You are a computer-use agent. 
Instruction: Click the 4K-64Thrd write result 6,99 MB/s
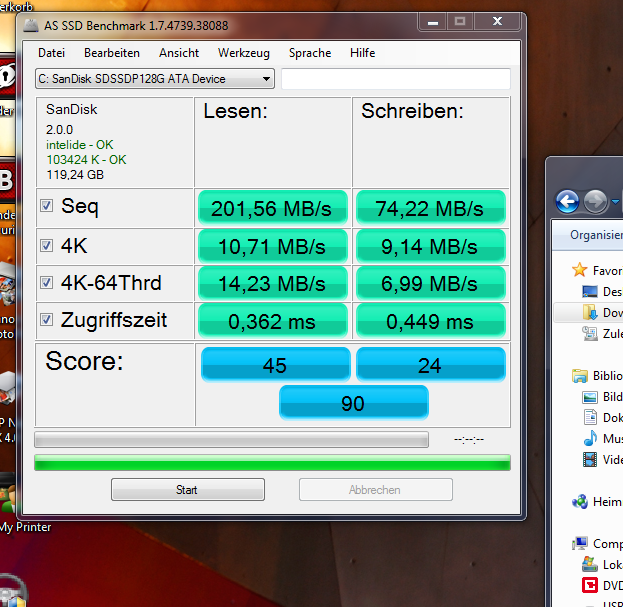pos(431,283)
